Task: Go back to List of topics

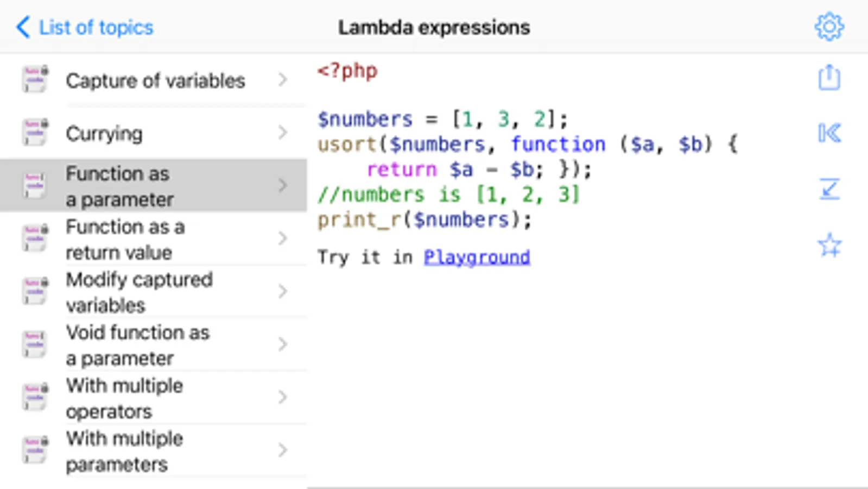Action: [x=85, y=27]
